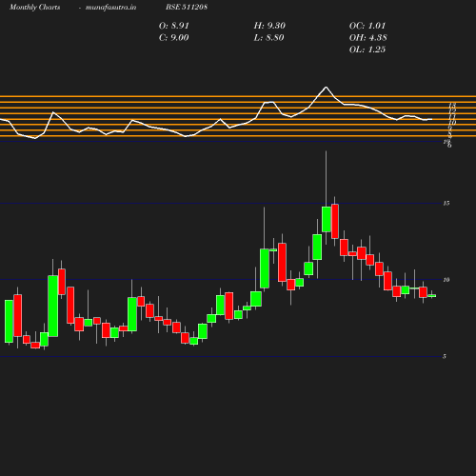Click the tallest green candle at the peak

pyautogui.click(x=327, y=219)
